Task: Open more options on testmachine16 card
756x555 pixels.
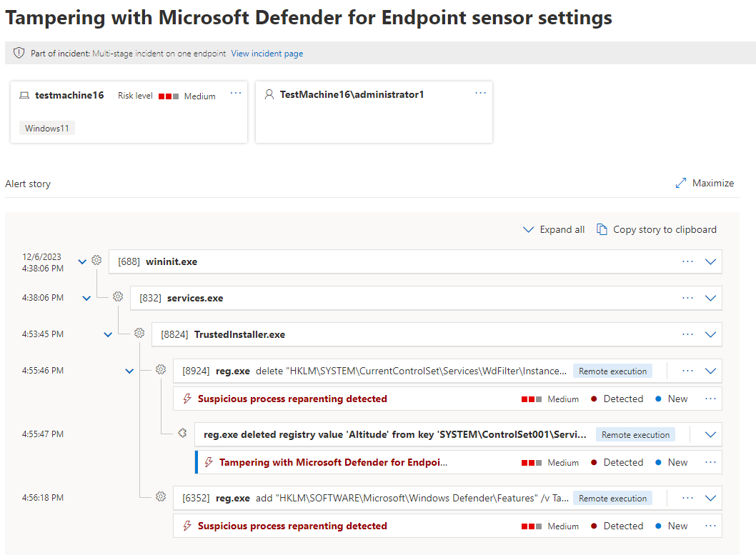Action: 236,93
